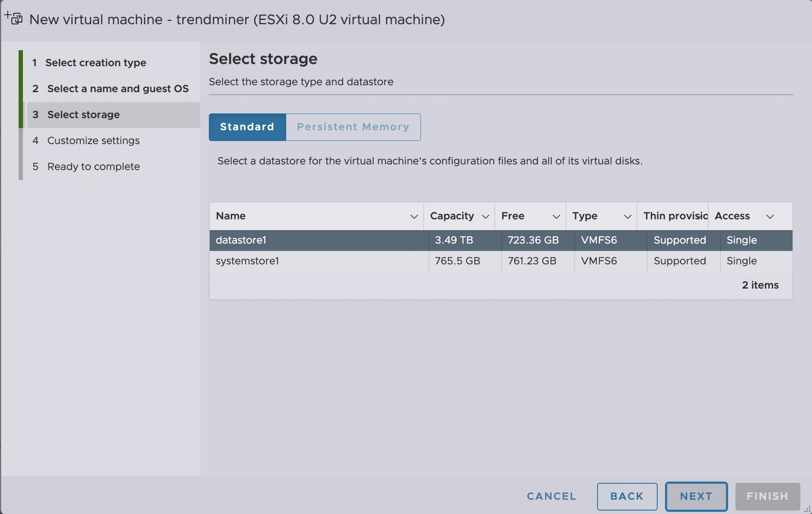
Task: Click the Back button
Action: pyautogui.click(x=626, y=496)
